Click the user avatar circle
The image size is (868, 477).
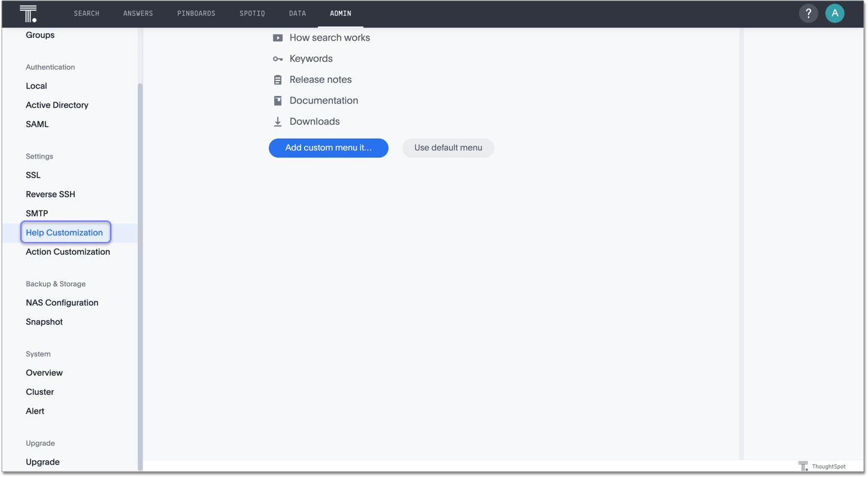[834, 13]
